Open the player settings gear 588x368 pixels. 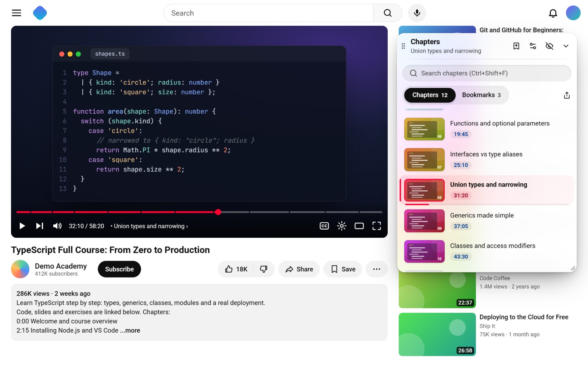point(342,226)
